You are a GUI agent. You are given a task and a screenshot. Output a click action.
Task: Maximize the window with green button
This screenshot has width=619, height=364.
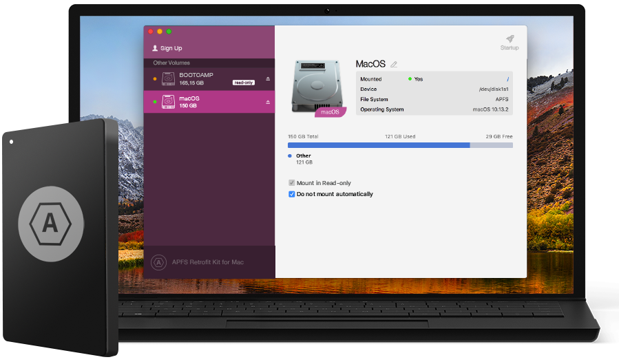[x=169, y=32]
